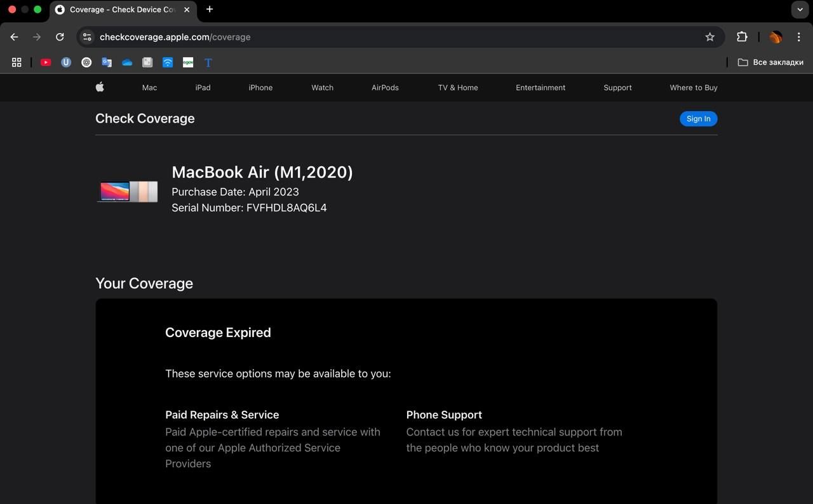
Task: Select the Coverage - Check Device tab
Action: click(x=122, y=10)
